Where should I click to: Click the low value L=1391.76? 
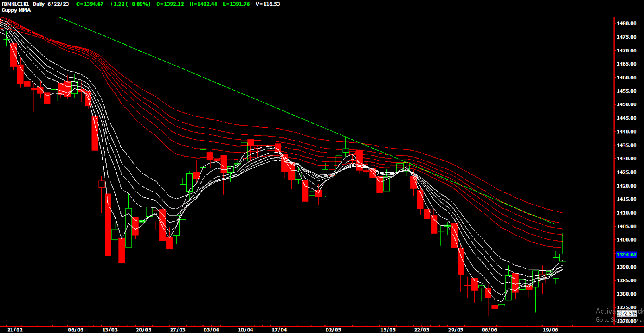(236, 4)
